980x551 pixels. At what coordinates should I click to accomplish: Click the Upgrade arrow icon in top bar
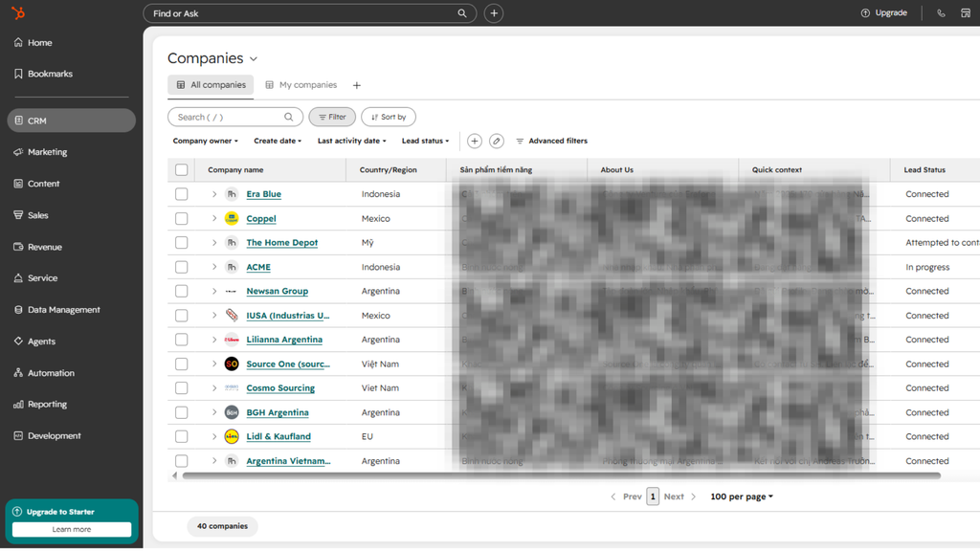pos(865,13)
